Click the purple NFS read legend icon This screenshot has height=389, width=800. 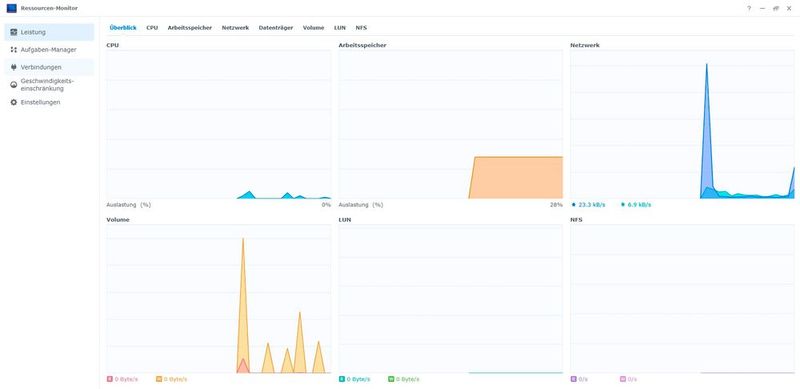tap(573, 379)
